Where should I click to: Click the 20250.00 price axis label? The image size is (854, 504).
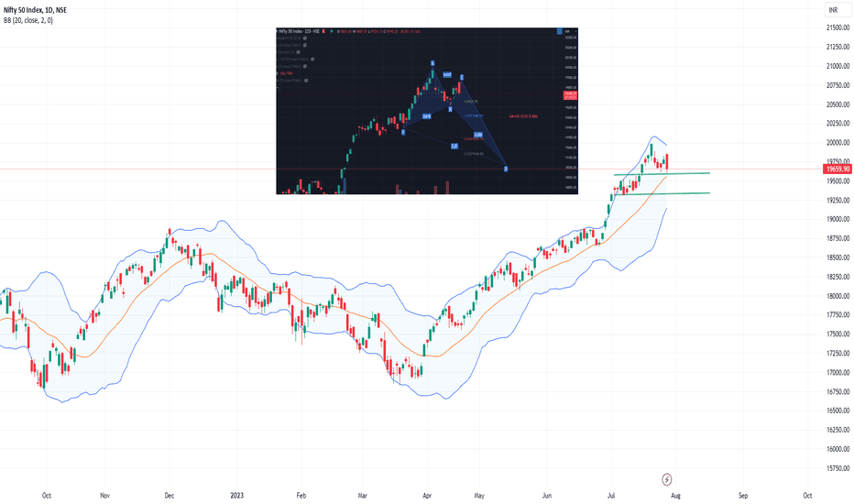coord(838,124)
